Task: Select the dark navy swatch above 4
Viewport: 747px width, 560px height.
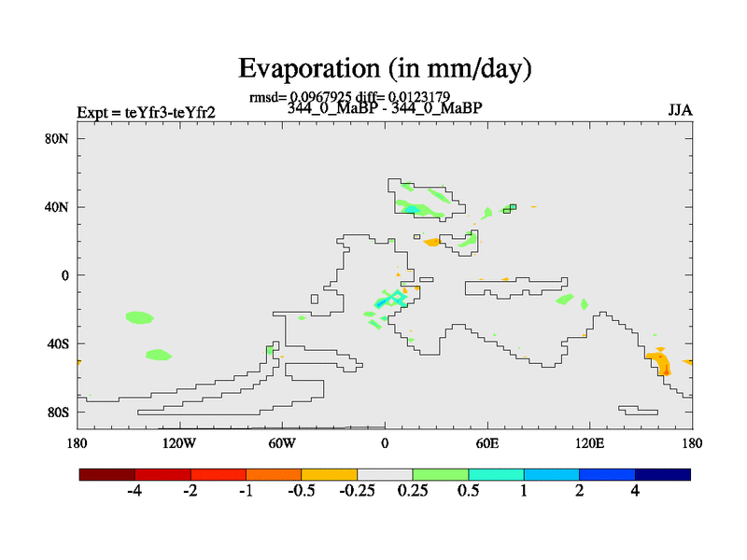Action: tap(663, 474)
